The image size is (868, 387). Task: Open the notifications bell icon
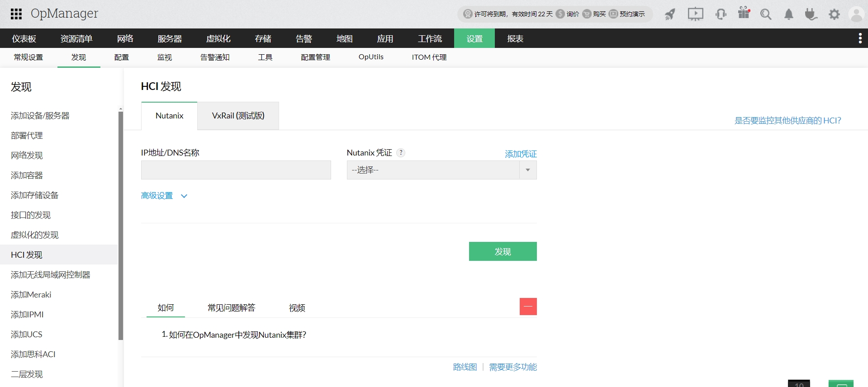(x=789, y=14)
